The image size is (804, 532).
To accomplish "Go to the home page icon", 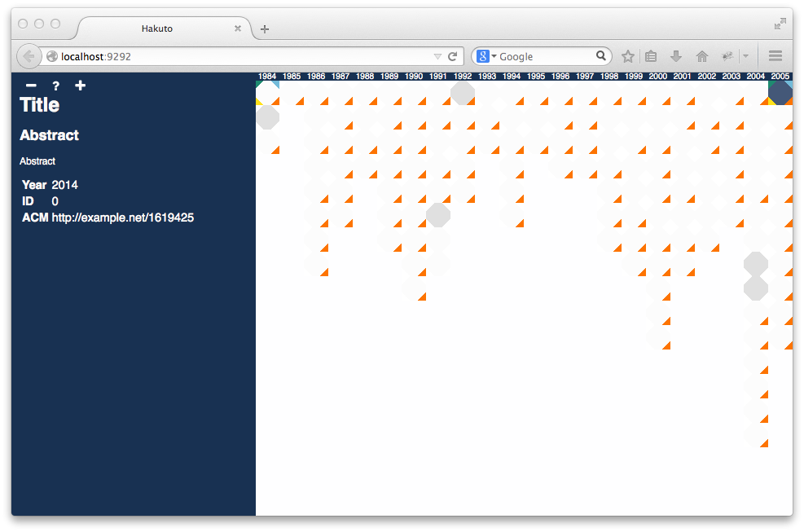I will point(702,56).
